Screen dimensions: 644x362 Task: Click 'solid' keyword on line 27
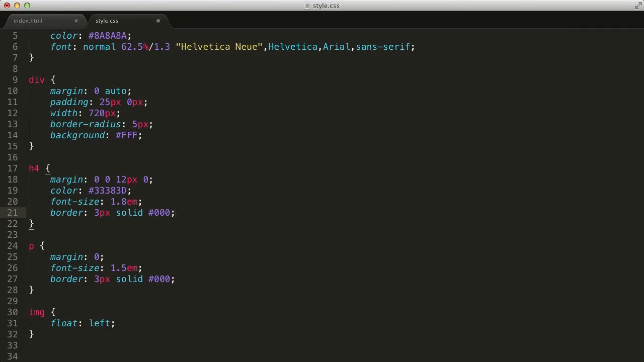[x=129, y=279]
